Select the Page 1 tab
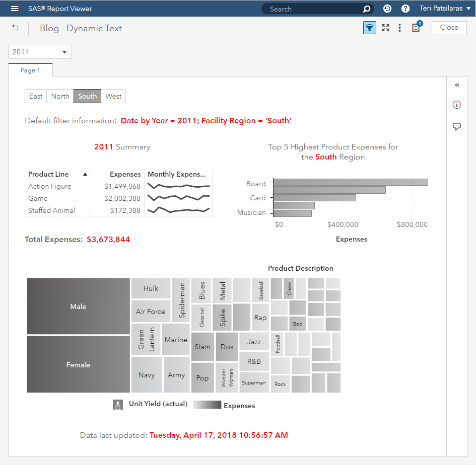 30,70
